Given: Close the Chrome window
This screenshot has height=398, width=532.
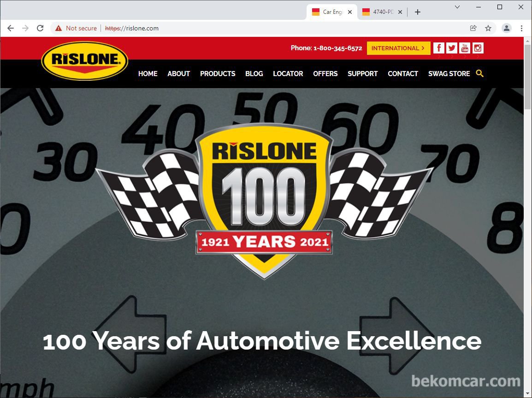Looking at the screenshot, I should (521, 7).
